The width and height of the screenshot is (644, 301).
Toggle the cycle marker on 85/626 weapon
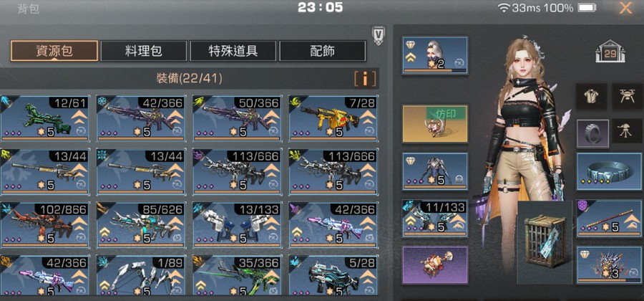177,237
